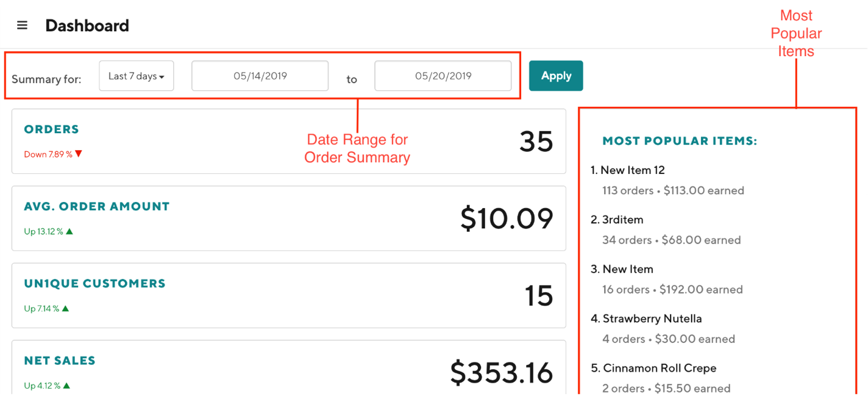This screenshot has height=404, width=868.
Task: Click the 'Up 13.12 %' change text
Action: [44, 231]
